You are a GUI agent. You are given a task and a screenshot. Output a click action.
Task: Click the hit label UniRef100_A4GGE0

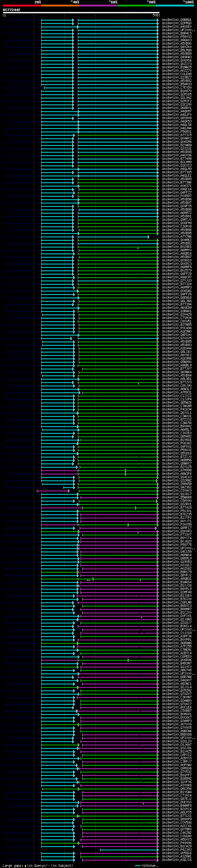[x=177, y=26]
